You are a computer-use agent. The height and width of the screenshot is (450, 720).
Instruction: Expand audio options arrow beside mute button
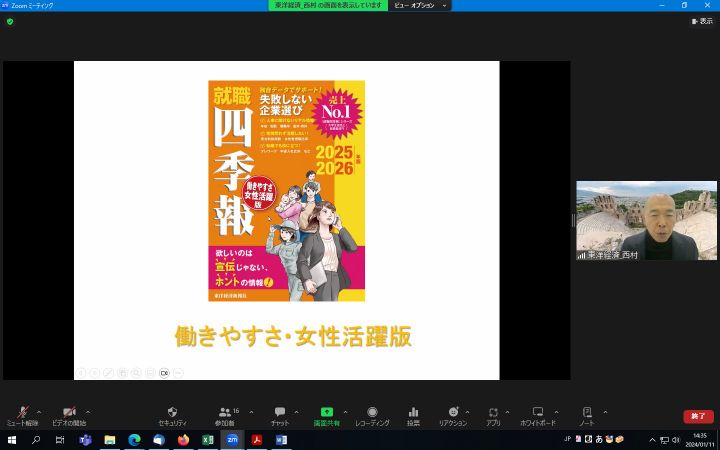39,411
